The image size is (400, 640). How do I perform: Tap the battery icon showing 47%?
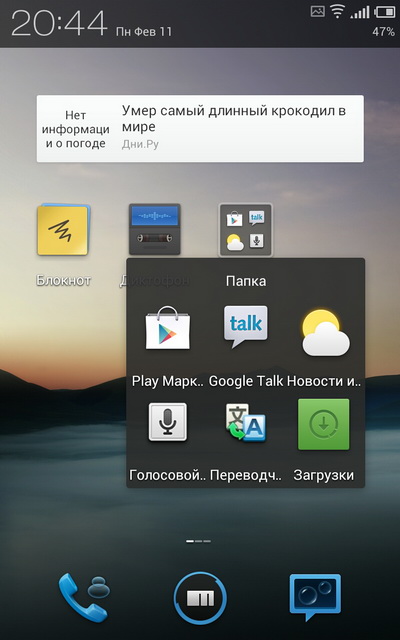point(384,12)
